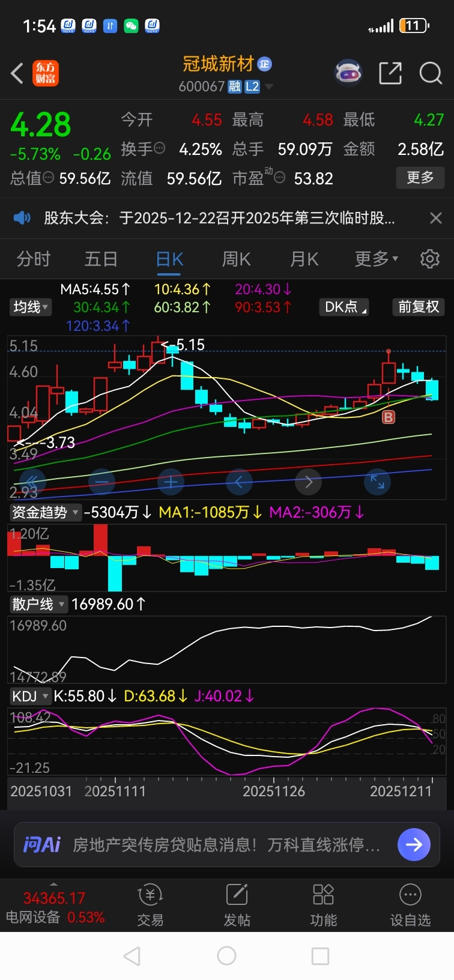454x980 pixels.
Task: Tap the 总值 info icon
Action: [x=49, y=178]
